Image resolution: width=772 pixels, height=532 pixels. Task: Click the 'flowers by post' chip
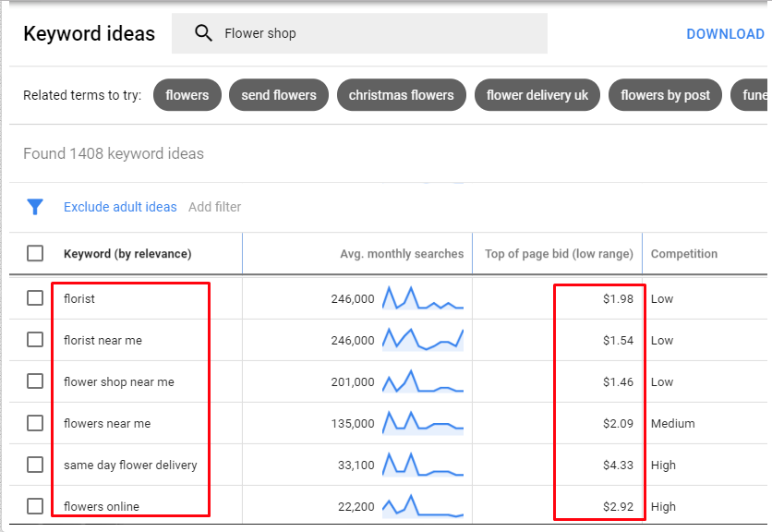665,95
